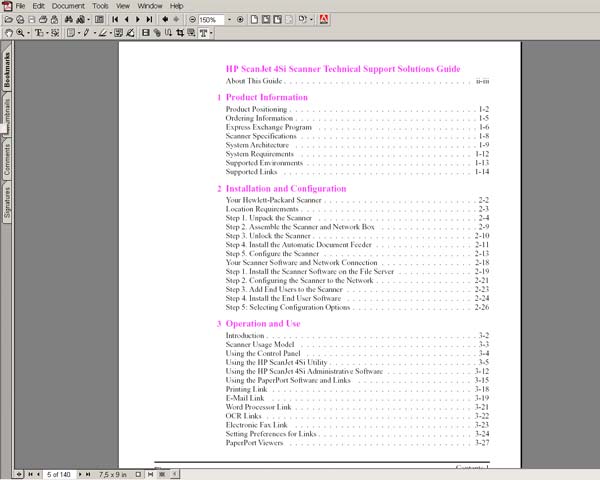The height and width of the screenshot is (480, 600).
Task: Toggle navigation pane from status bar
Action: pos(18,475)
